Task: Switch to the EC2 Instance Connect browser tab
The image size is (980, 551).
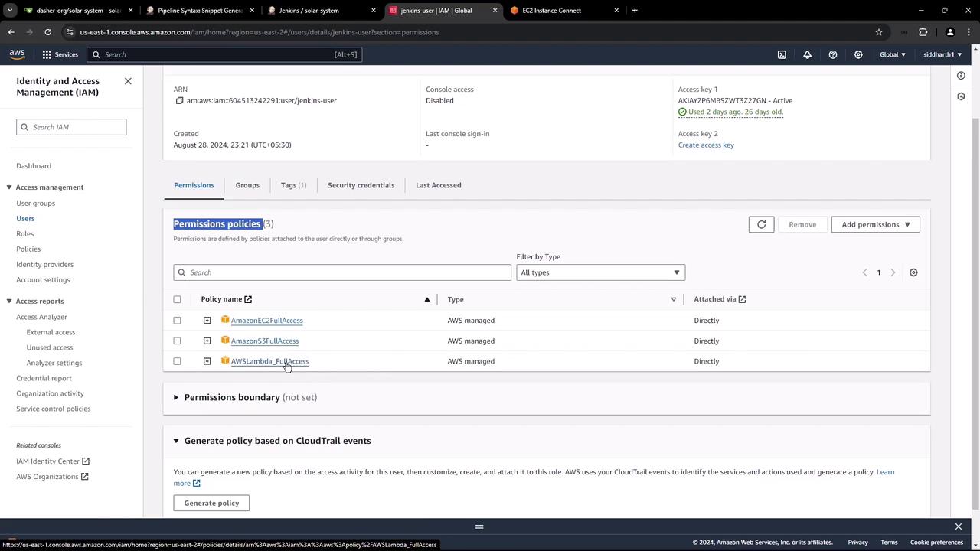Action: pyautogui.click(x=565, y=11)
